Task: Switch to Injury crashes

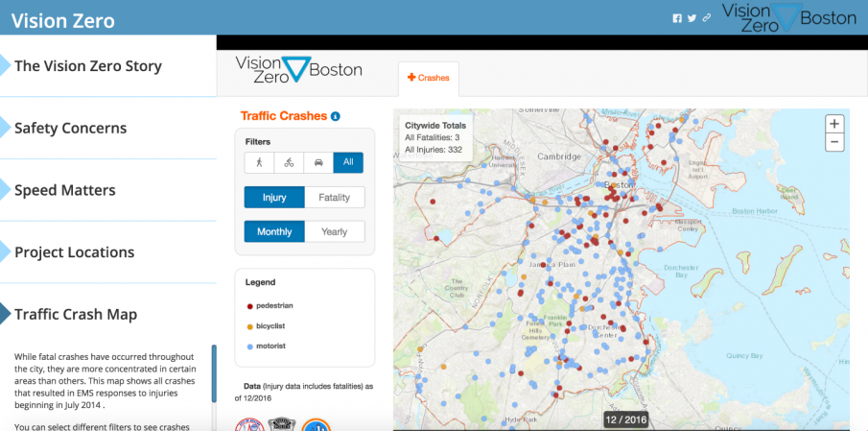Action: [274, 197]
